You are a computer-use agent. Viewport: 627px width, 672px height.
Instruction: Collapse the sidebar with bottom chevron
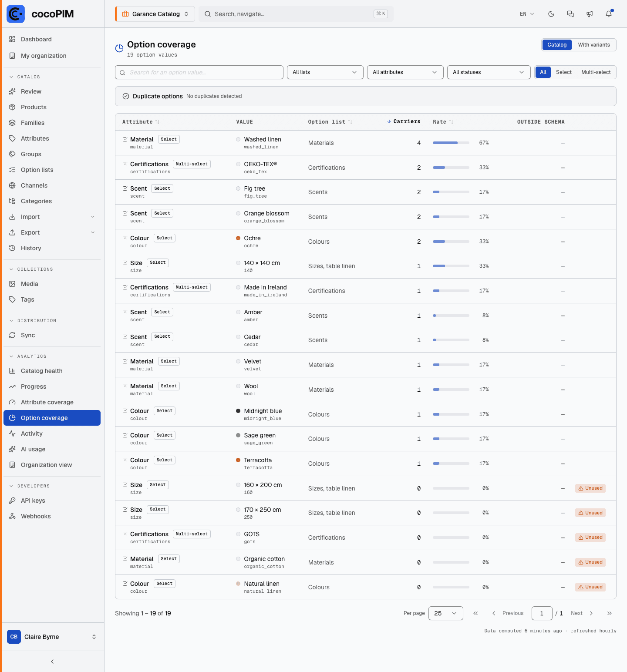click(52, 662)
